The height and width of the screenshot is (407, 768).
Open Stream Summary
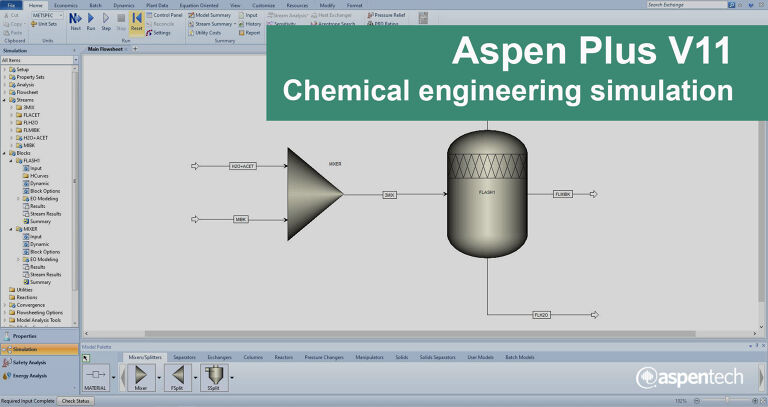pos(210,24)
